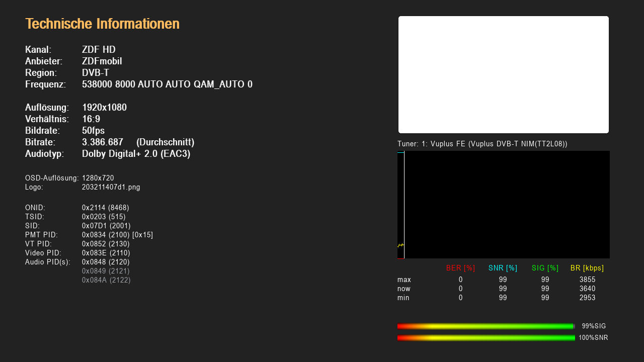The image size is (644, 362).
Task: Click the black video preview window
Action: pyautogui.click(x=503, y=74)
